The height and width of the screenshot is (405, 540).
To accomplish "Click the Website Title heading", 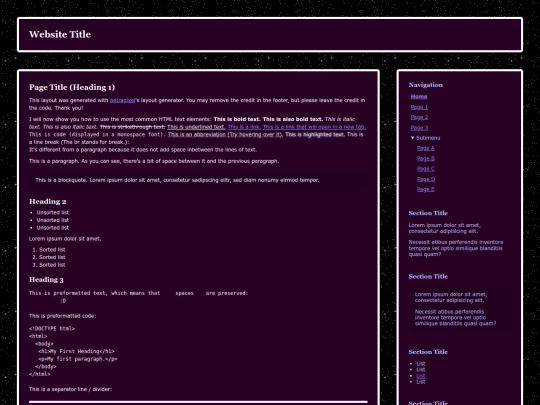I will pyautogui.click(x=60, y=34).
